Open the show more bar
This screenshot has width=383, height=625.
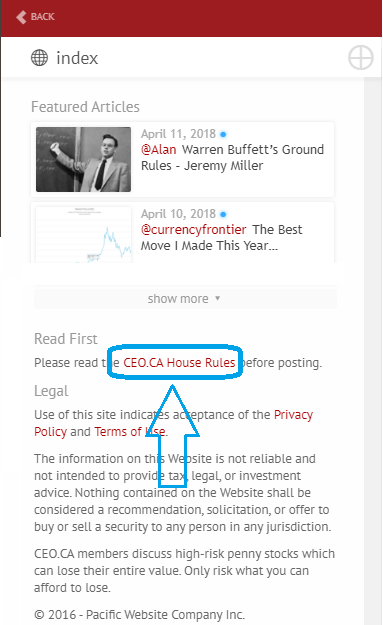click(x=185, y=299)
